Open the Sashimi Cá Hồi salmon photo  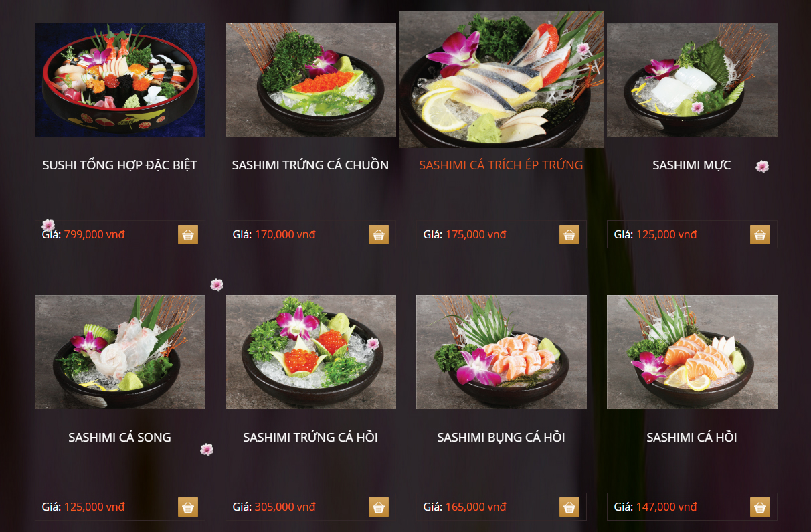pos(692,352)
